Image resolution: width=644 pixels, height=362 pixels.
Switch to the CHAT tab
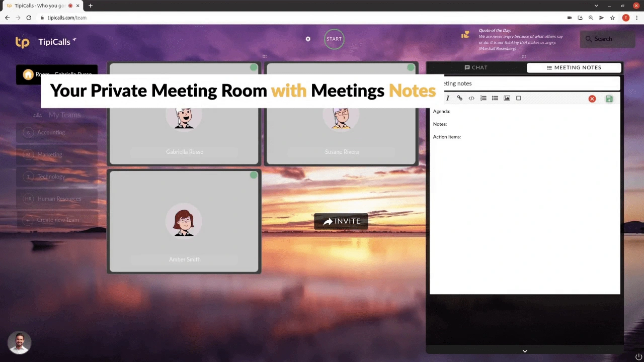(x=476, y=67)
